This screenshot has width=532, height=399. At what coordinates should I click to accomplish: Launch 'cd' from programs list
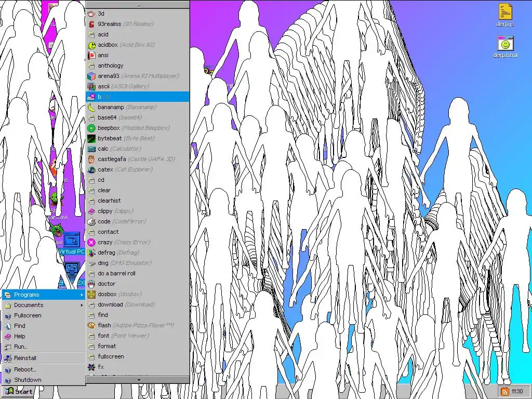(x=138, y=180)
